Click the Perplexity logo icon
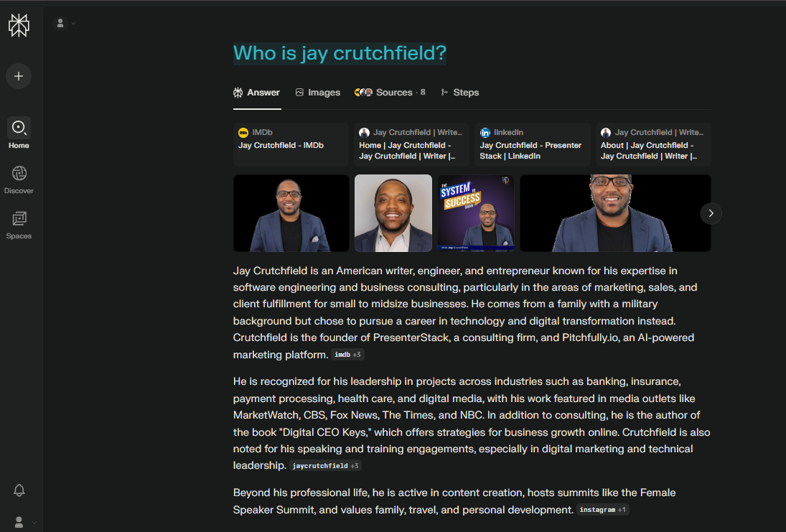786x532 pixels. click(19, 25)
